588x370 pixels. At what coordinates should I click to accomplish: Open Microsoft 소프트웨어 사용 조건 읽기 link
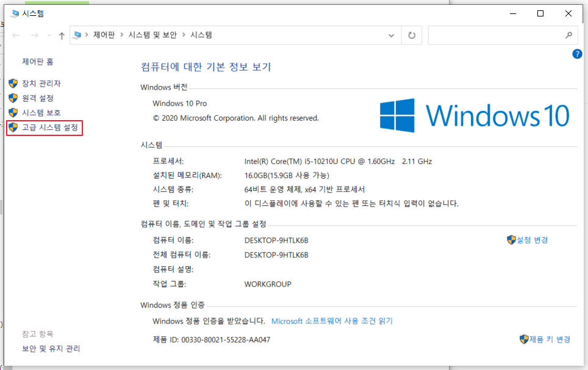[x=332, y=321]
